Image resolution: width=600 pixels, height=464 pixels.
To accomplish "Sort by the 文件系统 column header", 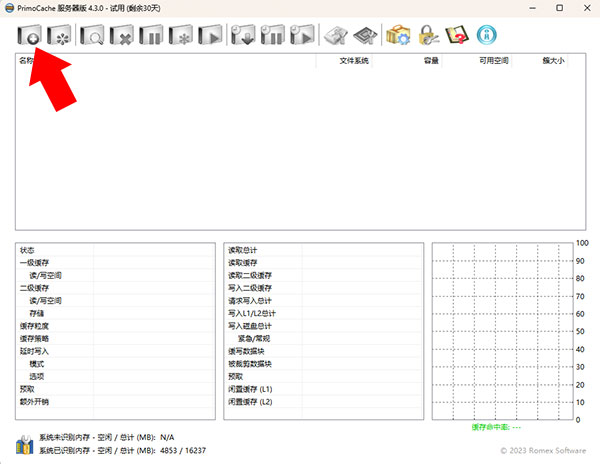I will point(344,60).
